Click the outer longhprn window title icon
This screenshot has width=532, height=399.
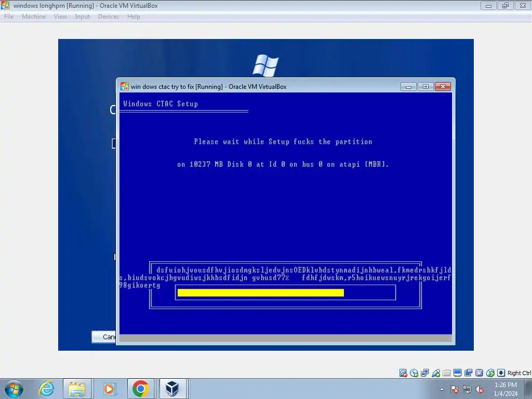[x=5, y=5]
